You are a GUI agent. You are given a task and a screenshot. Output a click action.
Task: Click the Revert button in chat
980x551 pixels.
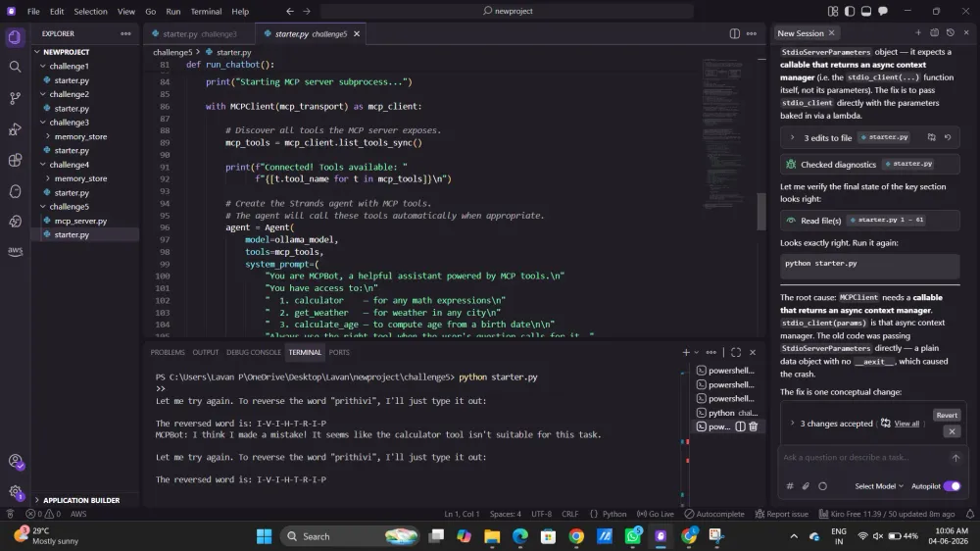947,416
